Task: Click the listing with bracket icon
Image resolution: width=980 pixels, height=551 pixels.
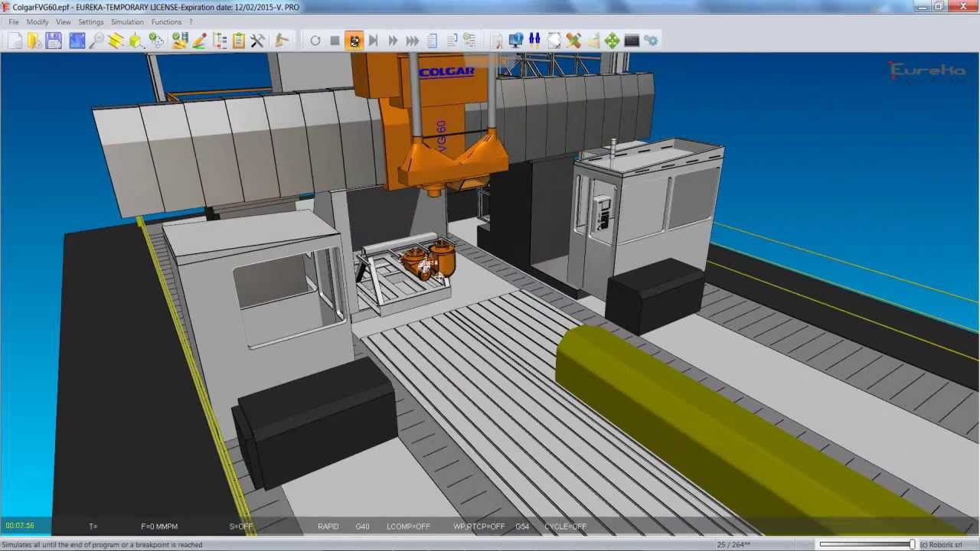Action: pos(452,41)
